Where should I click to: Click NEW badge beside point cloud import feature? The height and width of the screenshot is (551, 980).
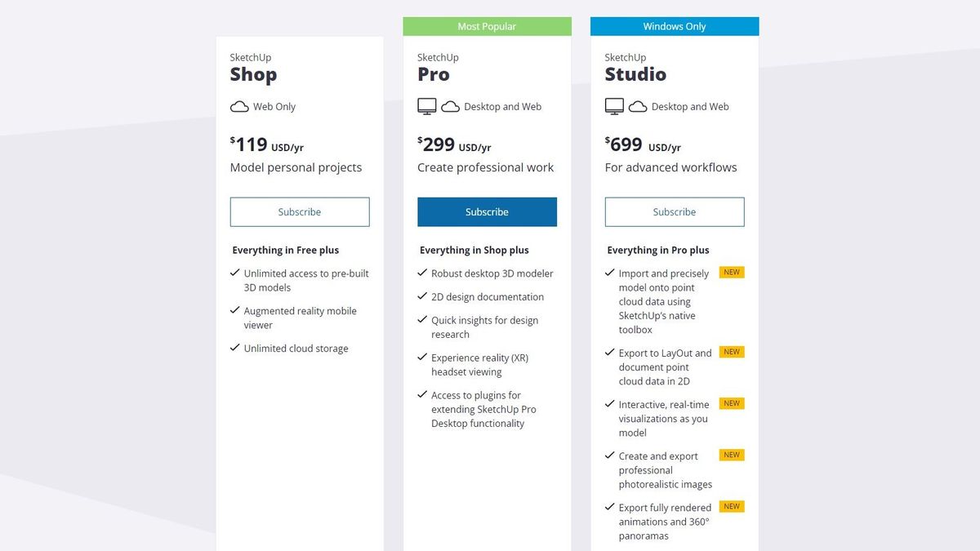point(732,273)
